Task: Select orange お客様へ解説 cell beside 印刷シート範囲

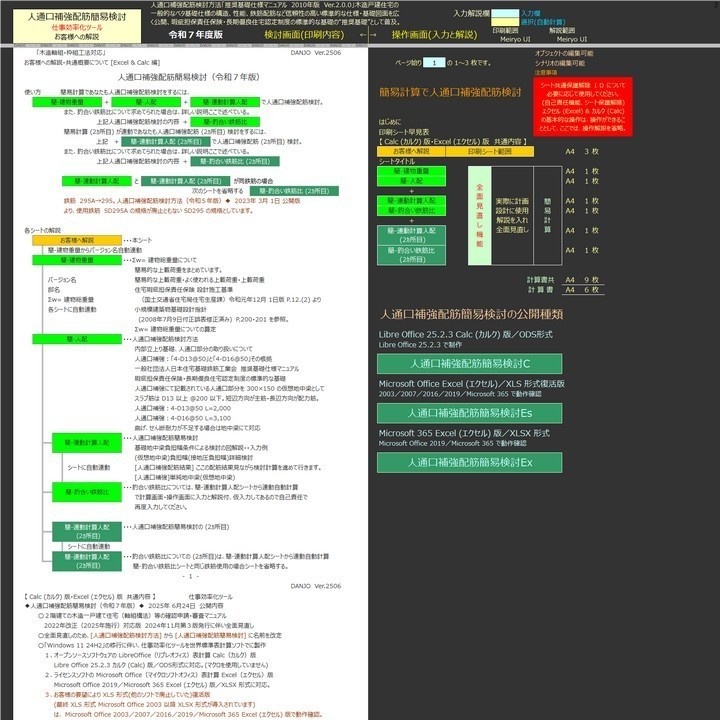Action: tap(411, 152)
